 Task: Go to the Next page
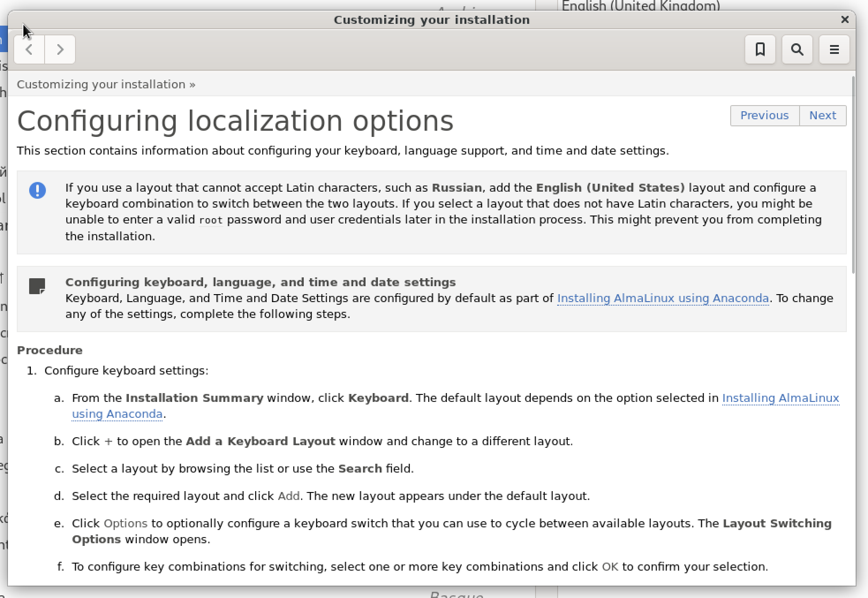(823, 115)
